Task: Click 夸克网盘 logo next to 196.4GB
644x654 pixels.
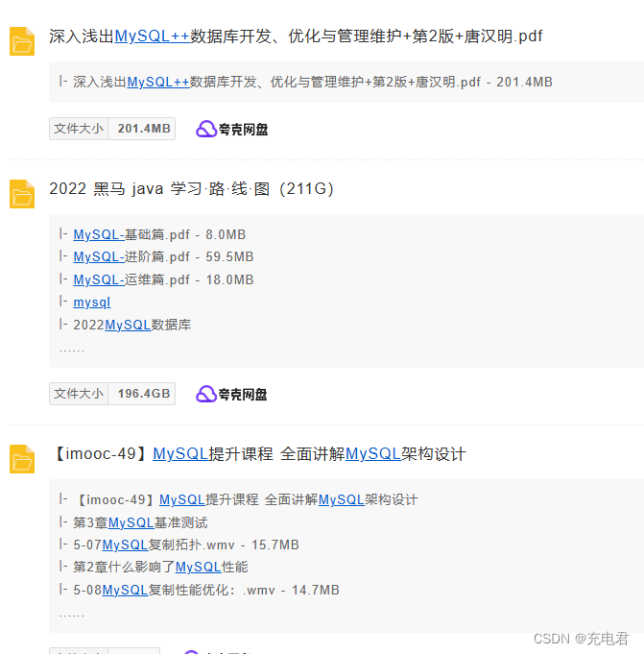Action: point(231,394)
